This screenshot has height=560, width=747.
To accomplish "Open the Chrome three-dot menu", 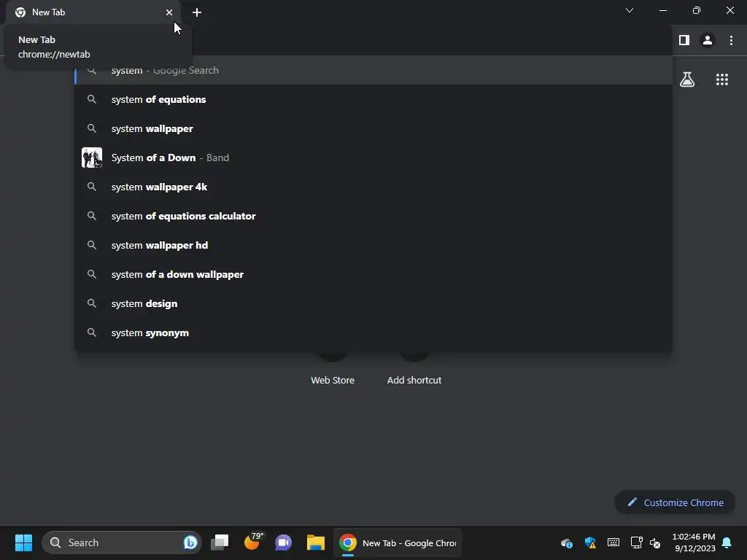I will click(x=731, y=40).
